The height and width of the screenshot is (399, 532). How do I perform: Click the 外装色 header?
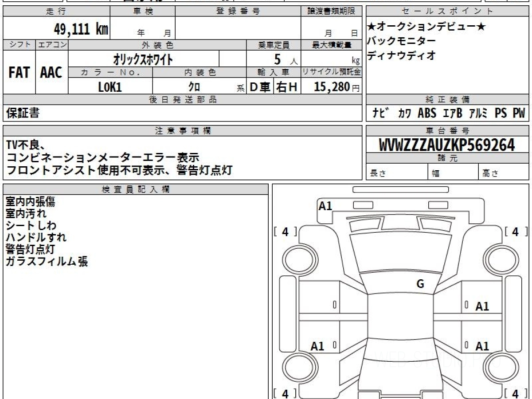click(x=157, y=45)
